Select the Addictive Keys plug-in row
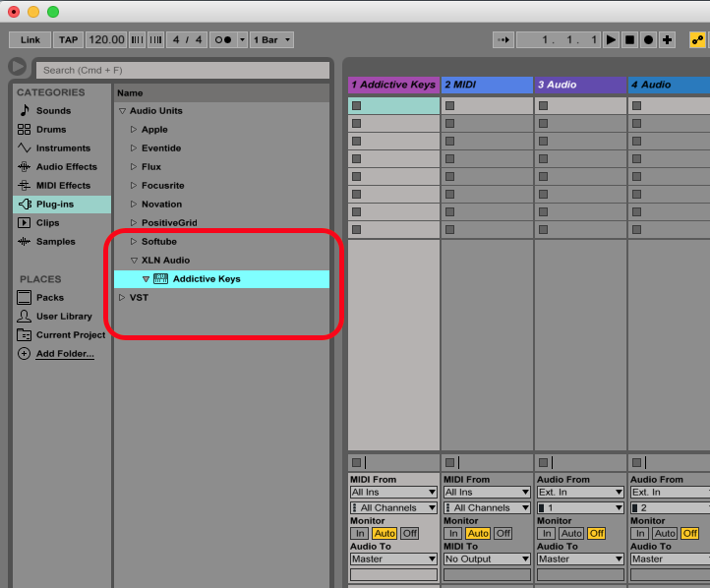This screenshot has width=710, height=588. click(x=221, y=279)
